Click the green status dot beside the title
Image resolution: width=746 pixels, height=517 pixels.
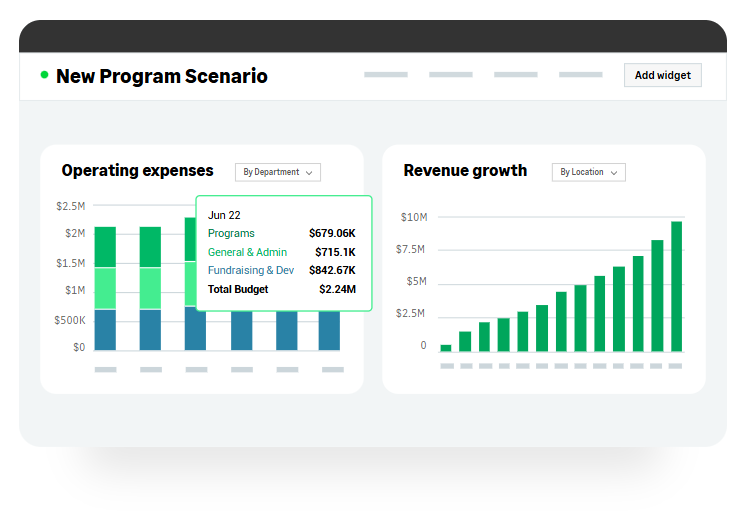click(x=44, y=75)
